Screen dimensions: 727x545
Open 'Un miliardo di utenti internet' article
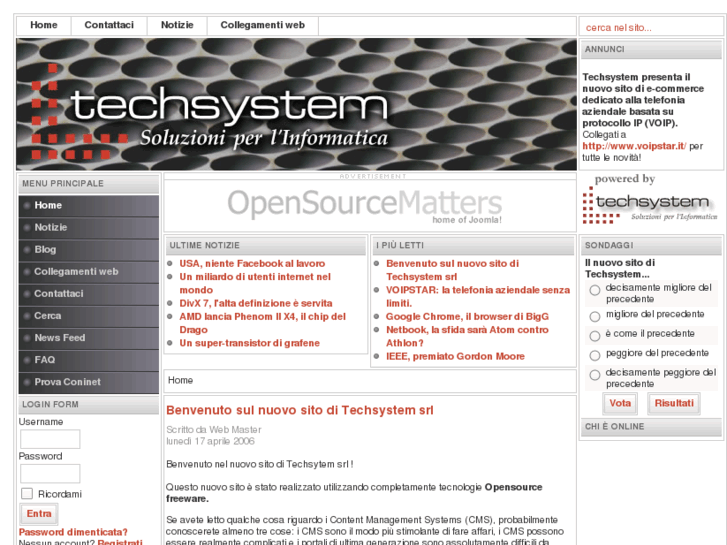pos(255,283)
